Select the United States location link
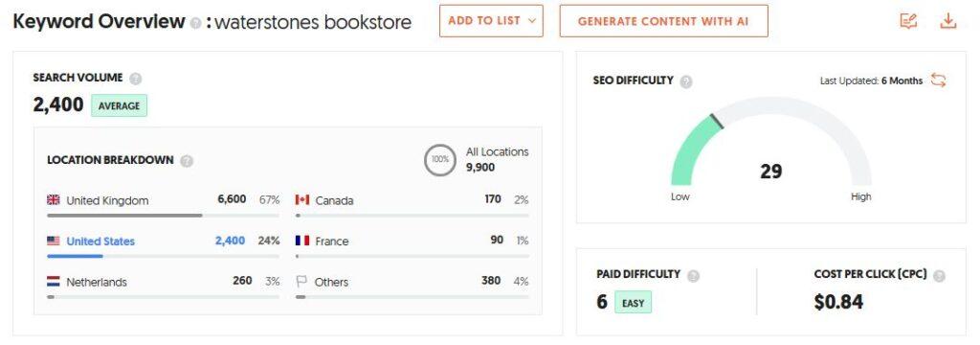This screenshot has width=980, height=345. point(100,241)
